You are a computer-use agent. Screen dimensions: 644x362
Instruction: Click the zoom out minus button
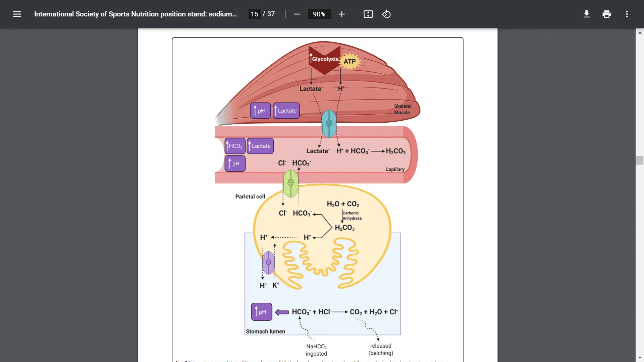click(x=297, y=14)
